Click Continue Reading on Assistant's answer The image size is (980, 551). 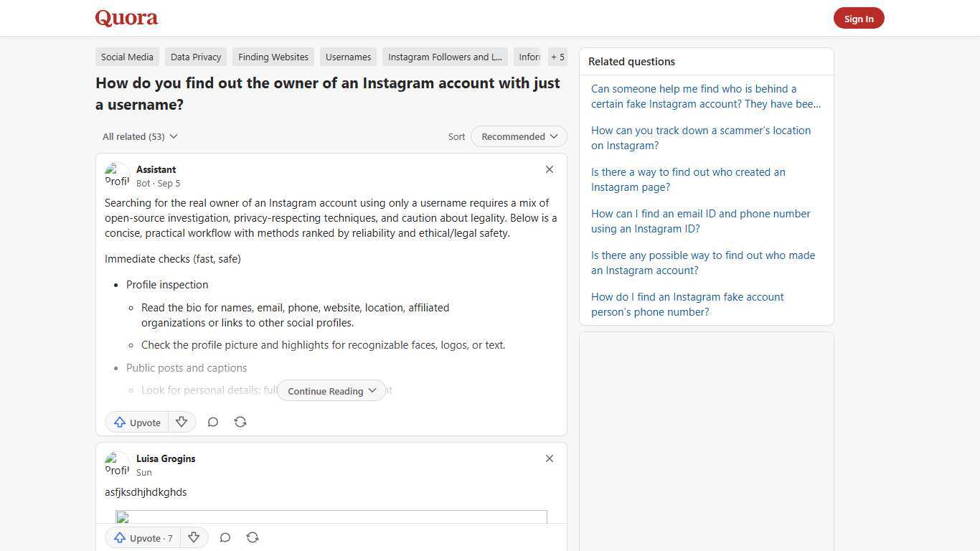pyautogui.click(x=331, y=390)
